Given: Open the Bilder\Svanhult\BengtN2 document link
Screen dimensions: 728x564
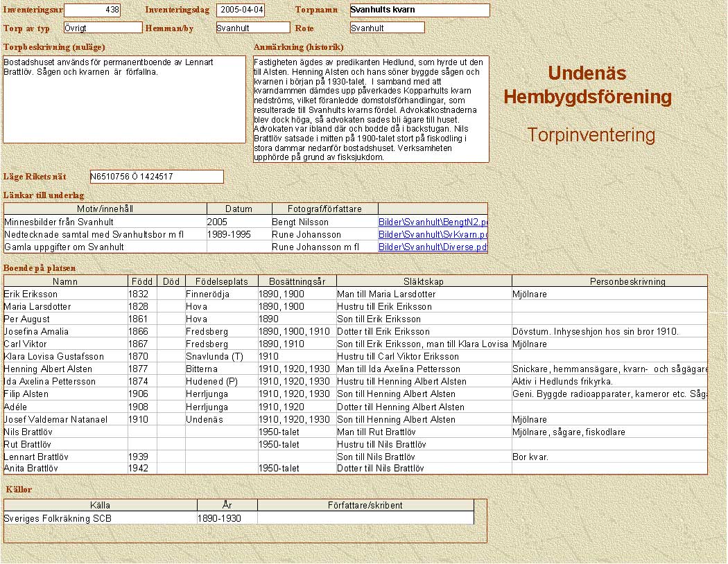Looking at the screenshot, I should tap(433, 222).
